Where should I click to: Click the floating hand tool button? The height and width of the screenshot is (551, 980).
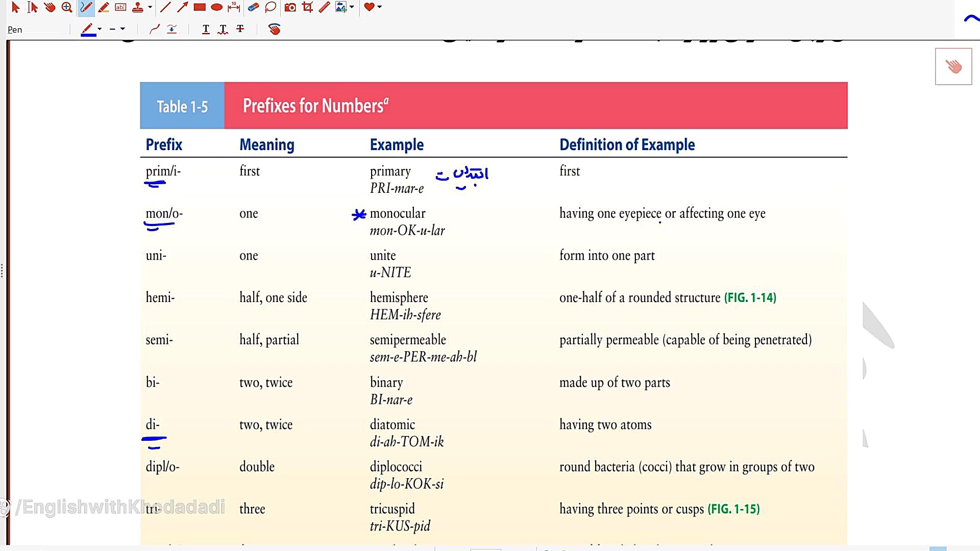(953, 66)
